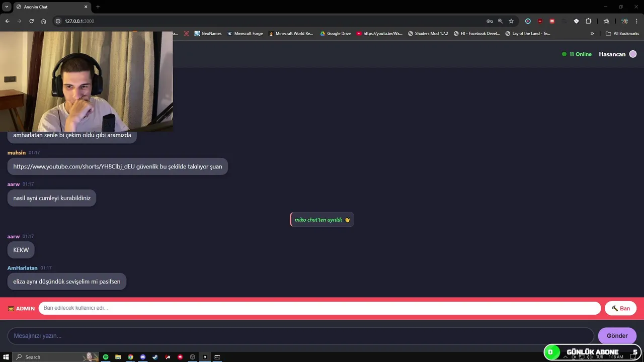
Task: Click the aarw username above KEKW
Action: pyautogui.click(x=14, y=236)
